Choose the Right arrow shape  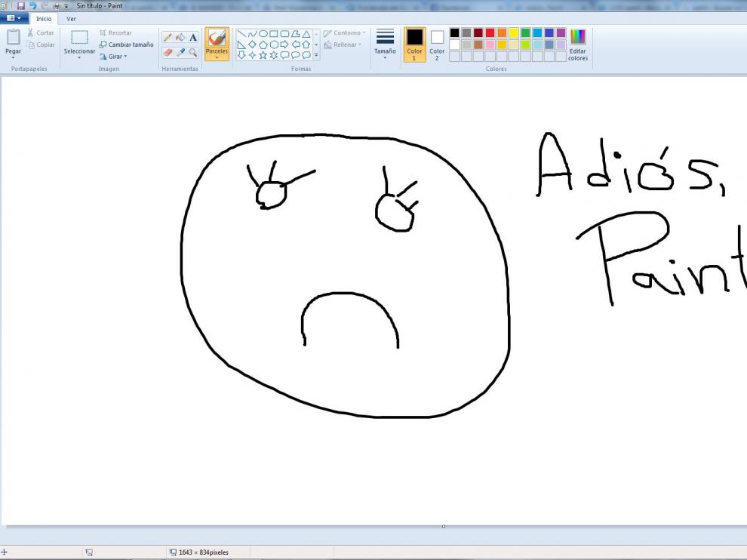pos(284,45)
